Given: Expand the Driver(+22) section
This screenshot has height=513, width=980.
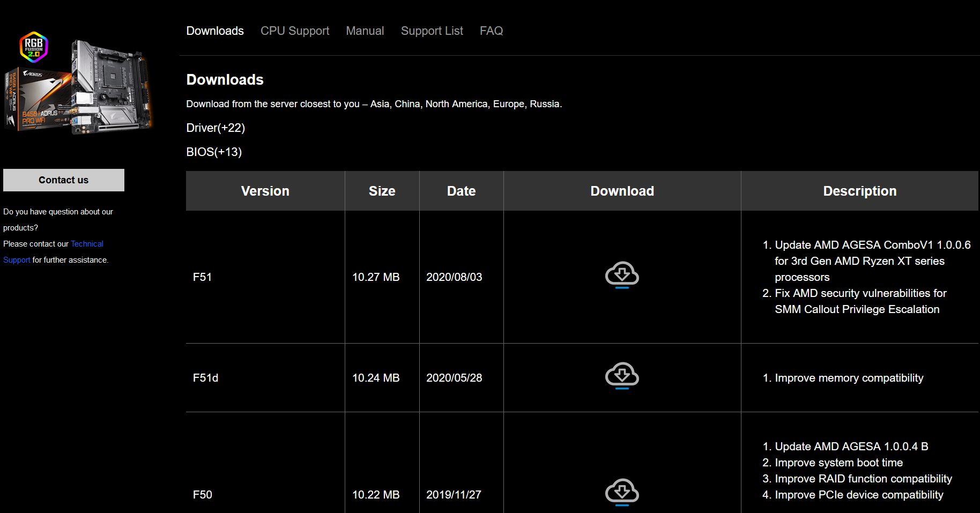Looking at the screenshot, I should click(x=216, y=128).
